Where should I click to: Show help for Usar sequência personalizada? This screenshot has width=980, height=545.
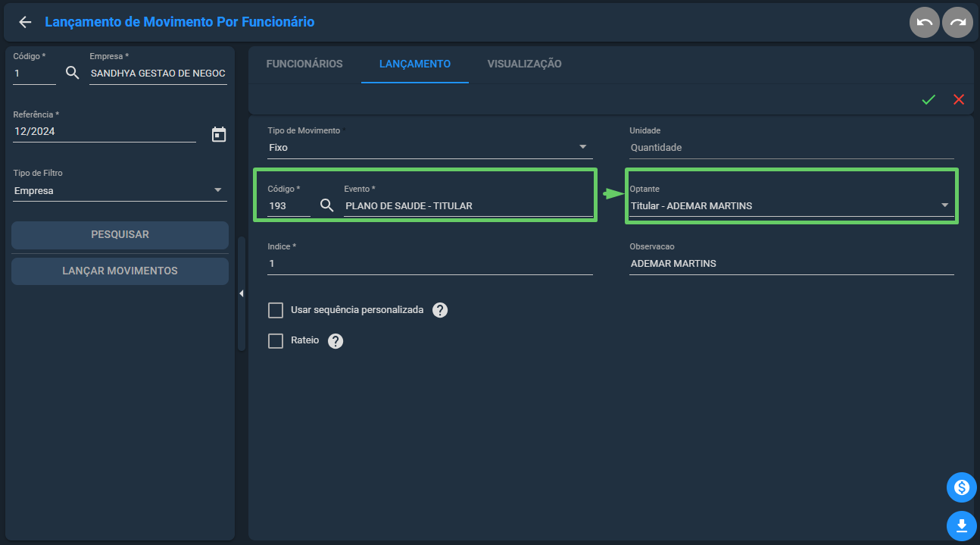440,310
